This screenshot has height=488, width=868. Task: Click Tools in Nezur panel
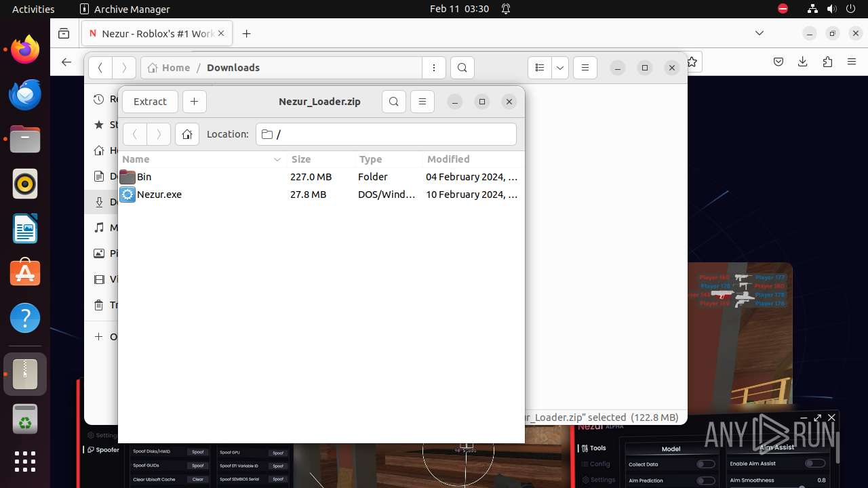point(593,448)
